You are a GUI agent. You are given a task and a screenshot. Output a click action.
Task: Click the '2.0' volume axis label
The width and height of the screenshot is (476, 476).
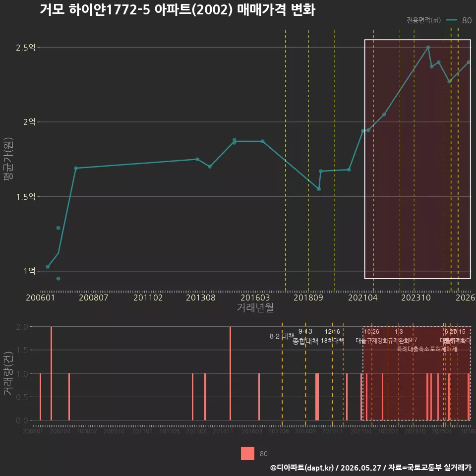pos(22,327)
